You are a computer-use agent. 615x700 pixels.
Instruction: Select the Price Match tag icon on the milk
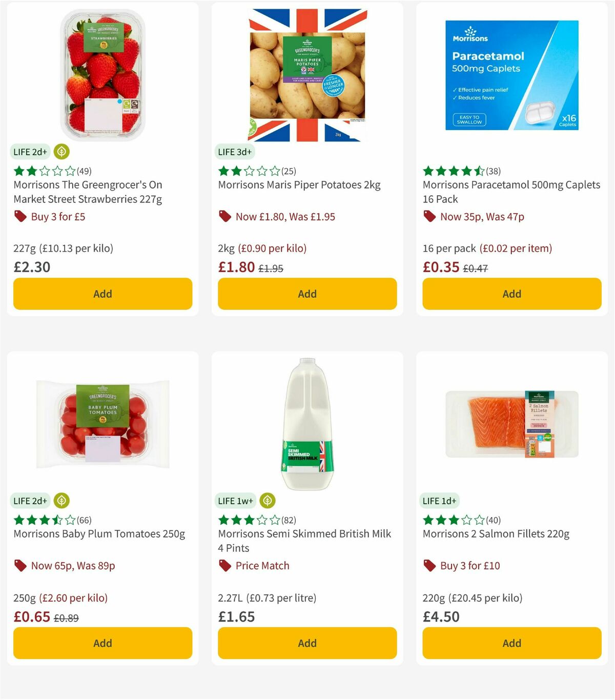[x=224, y=565]
